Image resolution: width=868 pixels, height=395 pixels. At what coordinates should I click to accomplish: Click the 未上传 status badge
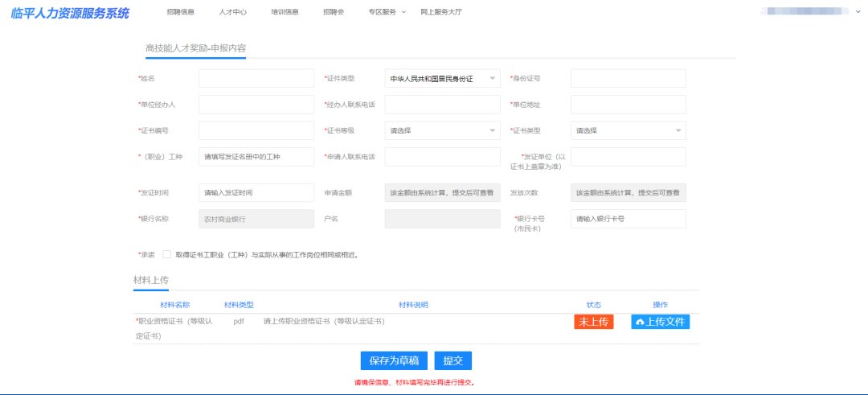[x=594, y=322]
